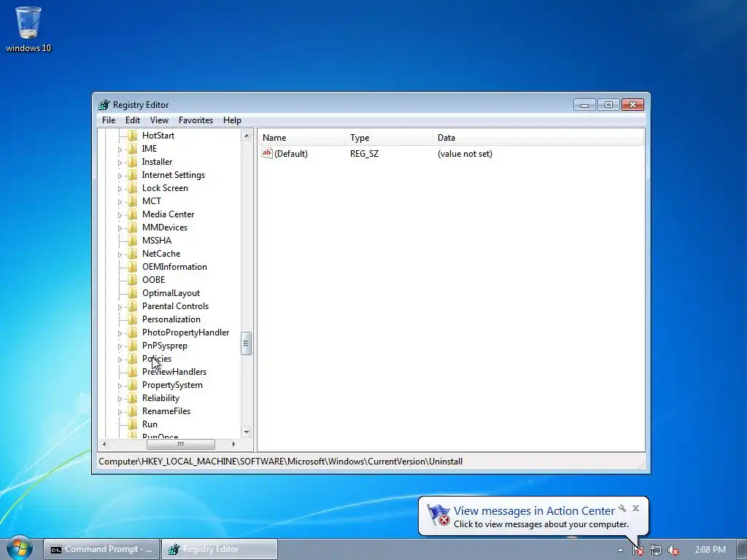Screen dimensions: 747x560
Task: Expand the PnPSysprep key arrow
Action: 120,346
